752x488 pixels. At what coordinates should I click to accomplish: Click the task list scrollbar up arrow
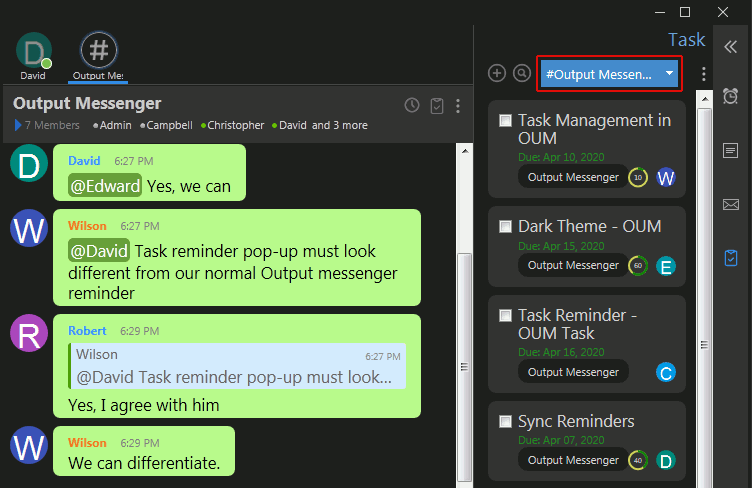[705, 99]
